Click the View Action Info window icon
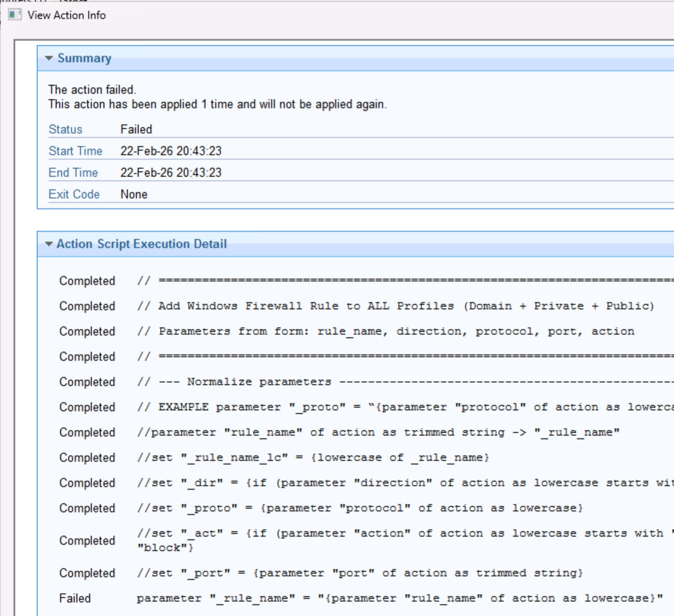The width and height of the screenshot is (674, 616). coord(14,15)
